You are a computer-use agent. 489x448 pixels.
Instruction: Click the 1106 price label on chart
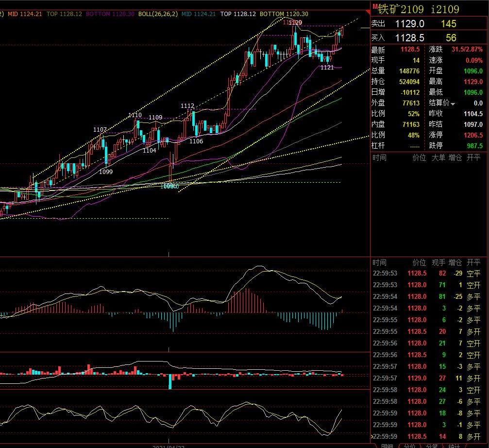[196, 141]
